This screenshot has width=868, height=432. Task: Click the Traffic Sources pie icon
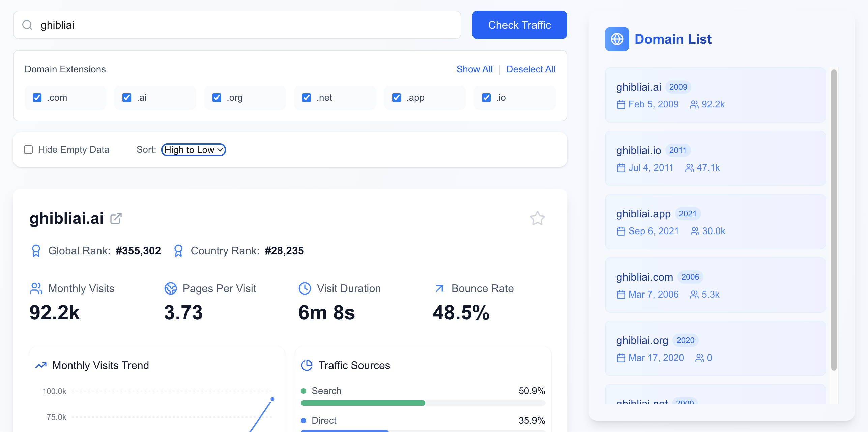(x=307, y=365)
